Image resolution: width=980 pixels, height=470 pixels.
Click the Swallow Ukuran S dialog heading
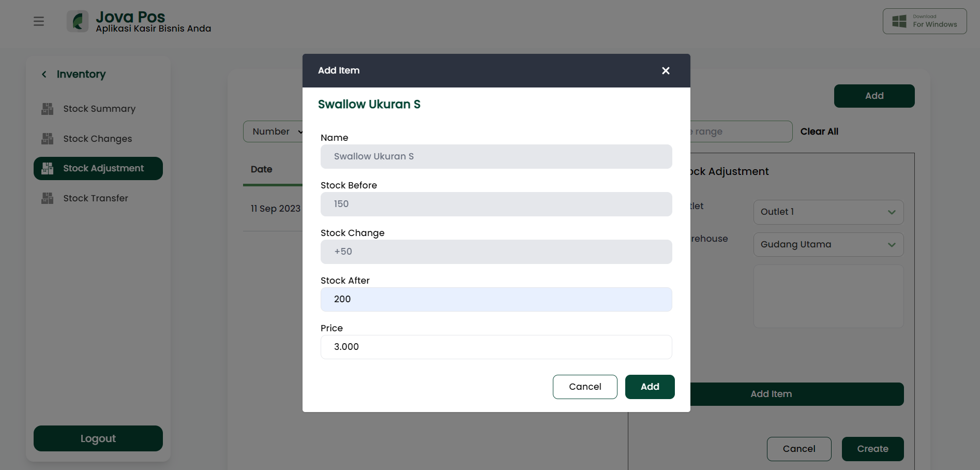369,104
